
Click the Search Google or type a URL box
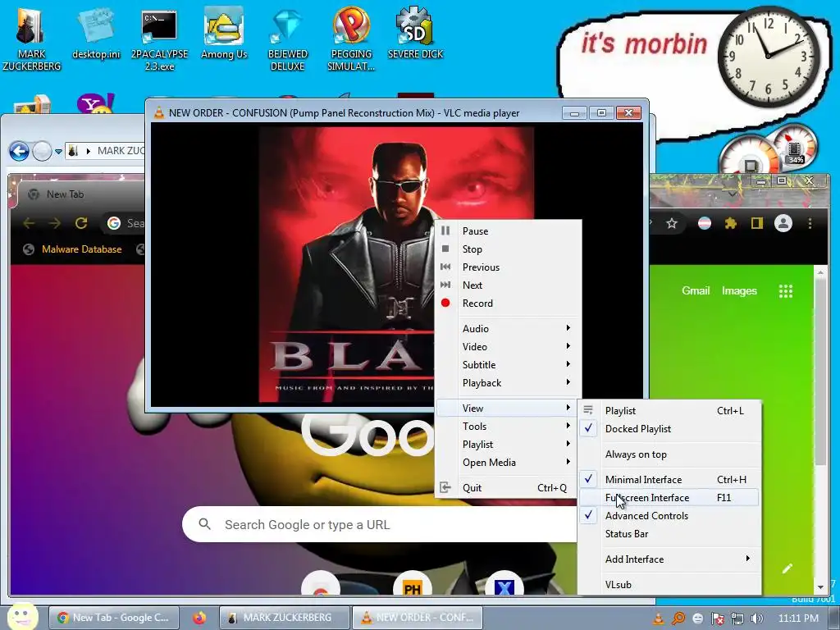pyautogui.click(x=379, y=524)
